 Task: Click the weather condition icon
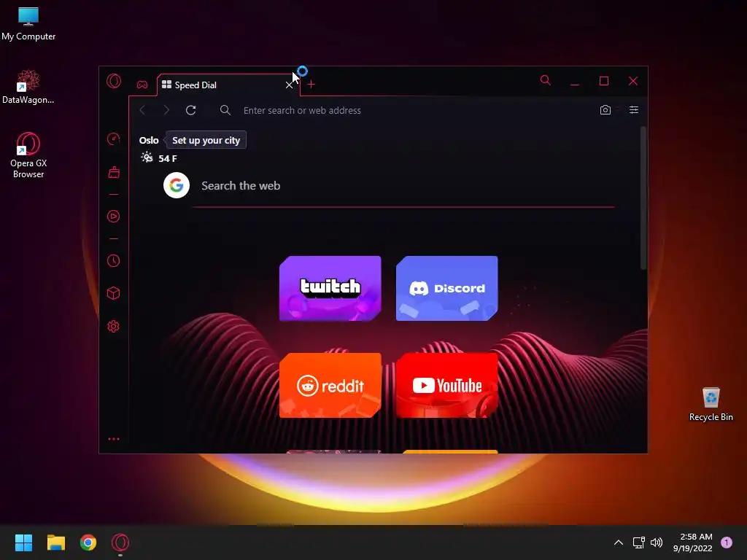147,157
